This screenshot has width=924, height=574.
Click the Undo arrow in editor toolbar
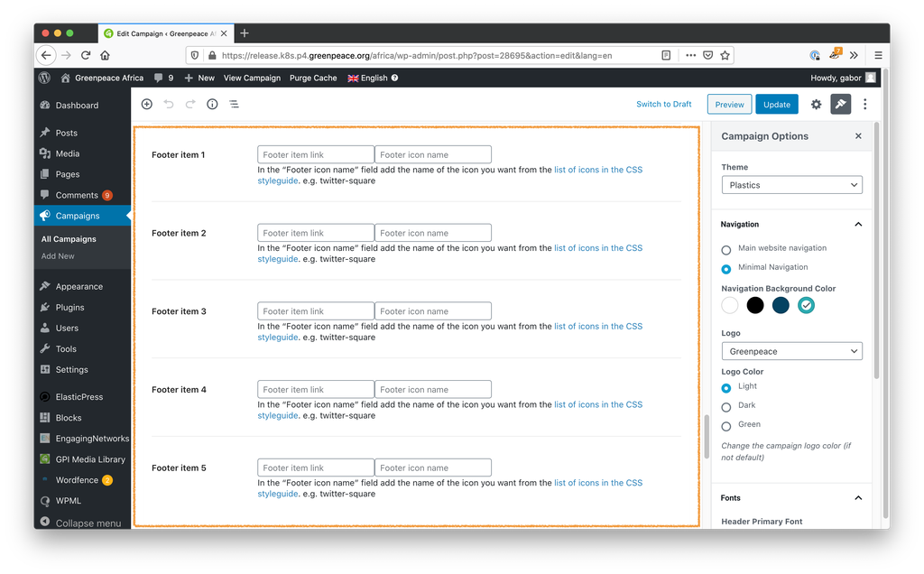(x=169, y=105)
